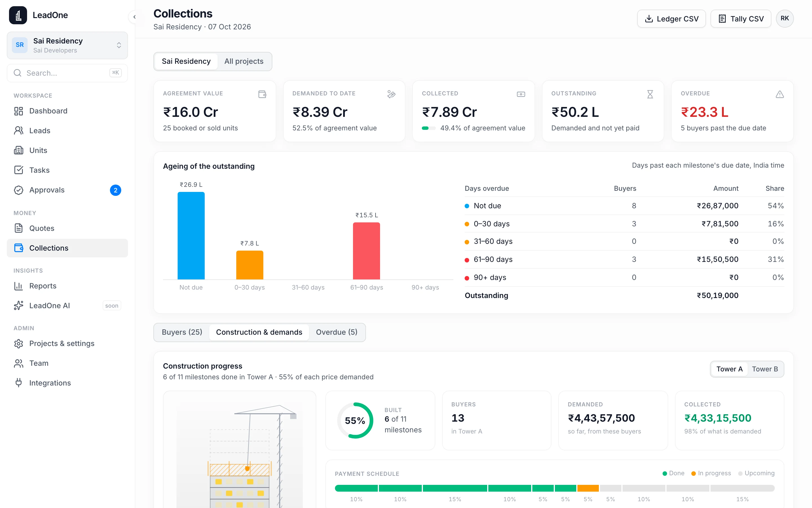Click the hourglass icon on Outstanding card

pyautogui.click(x=650, y=95)
